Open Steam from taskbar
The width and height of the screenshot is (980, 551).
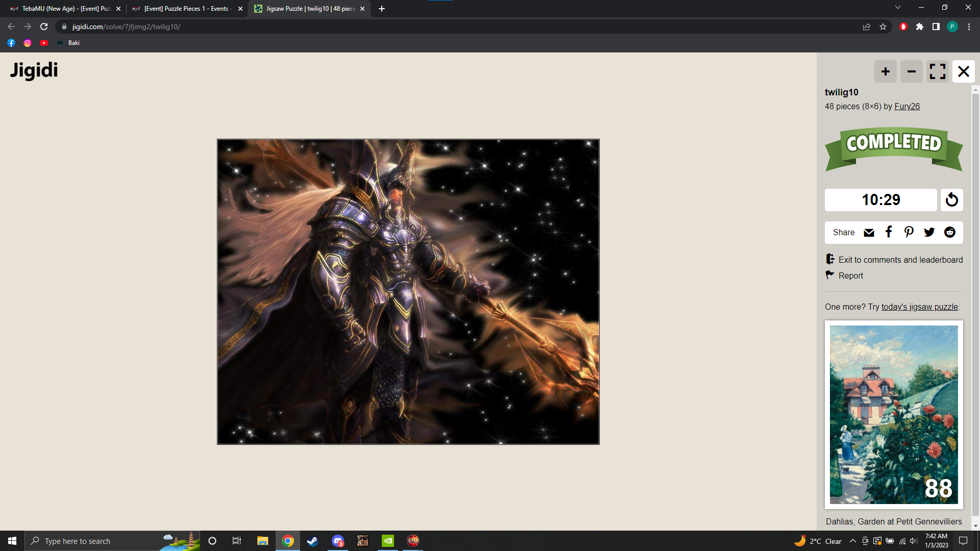[312, 541]
